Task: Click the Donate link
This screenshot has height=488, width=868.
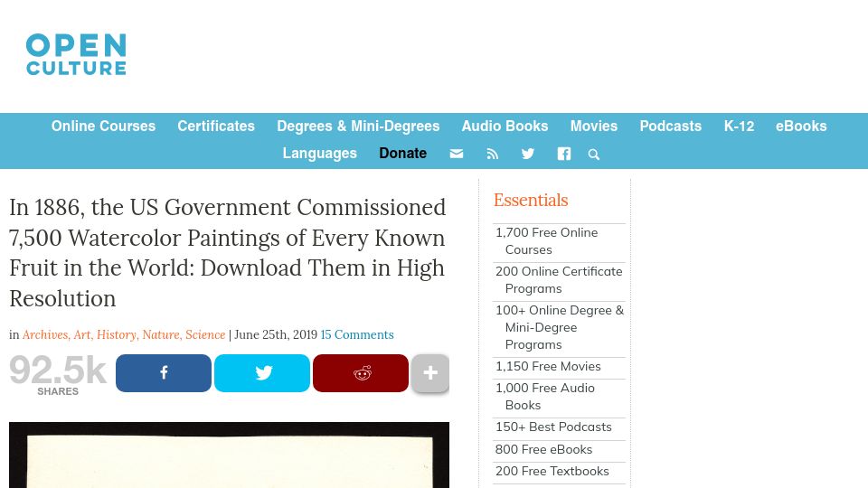Action: pos(402,154)
